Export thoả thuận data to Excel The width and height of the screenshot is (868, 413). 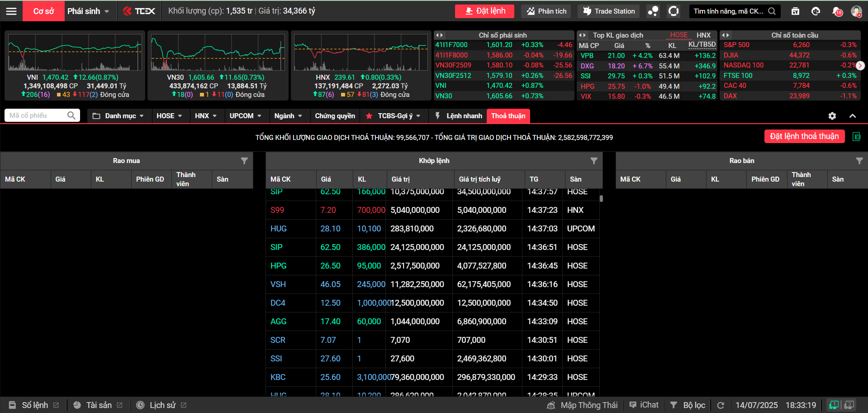coord(856,137)
